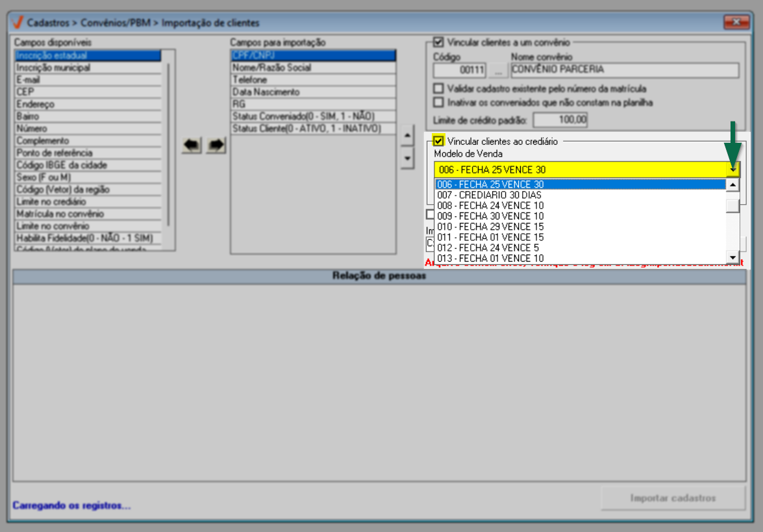The image size is (763, 532).
Task: Click Limite de crédito padrão field
Action: (560, 120)
